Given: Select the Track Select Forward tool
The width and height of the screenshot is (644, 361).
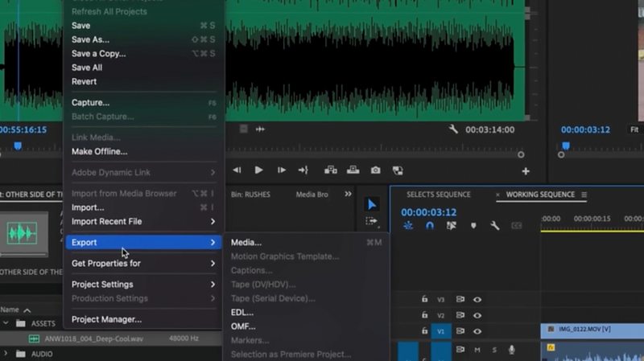Looking at the screenshot, I should point(372,221).
